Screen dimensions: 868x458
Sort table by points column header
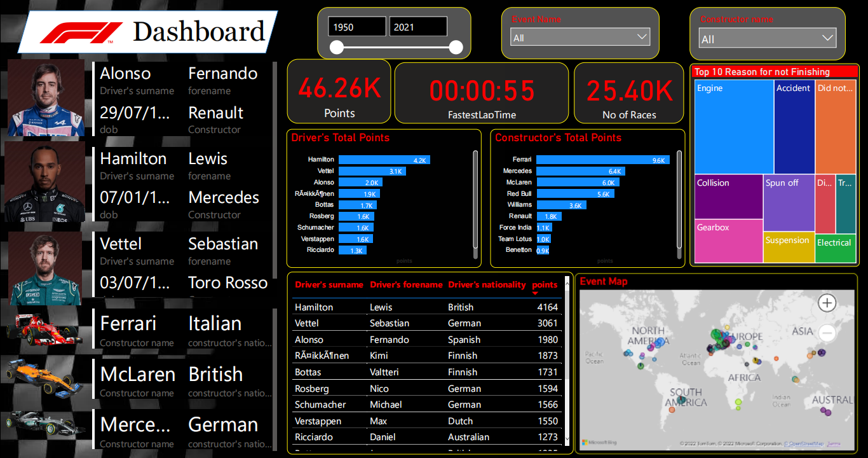545,285
